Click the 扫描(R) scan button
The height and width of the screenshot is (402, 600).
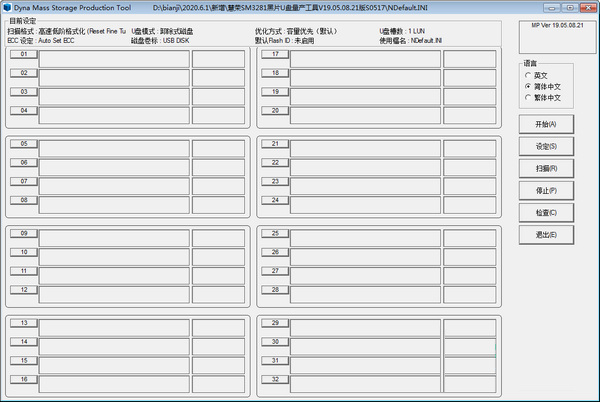546,168
